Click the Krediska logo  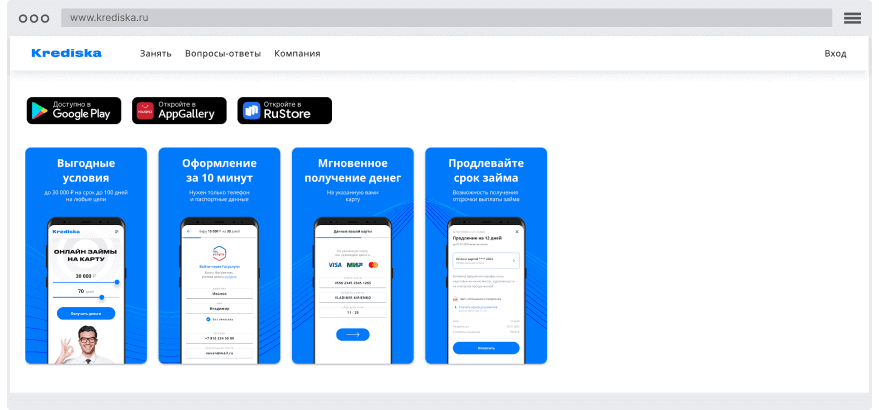pos(66,53)
